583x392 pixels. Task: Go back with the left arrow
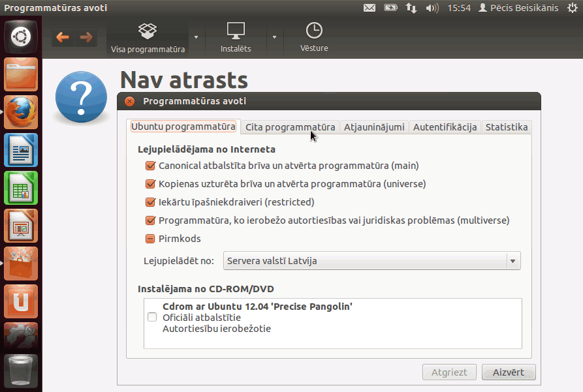(63, 37)
